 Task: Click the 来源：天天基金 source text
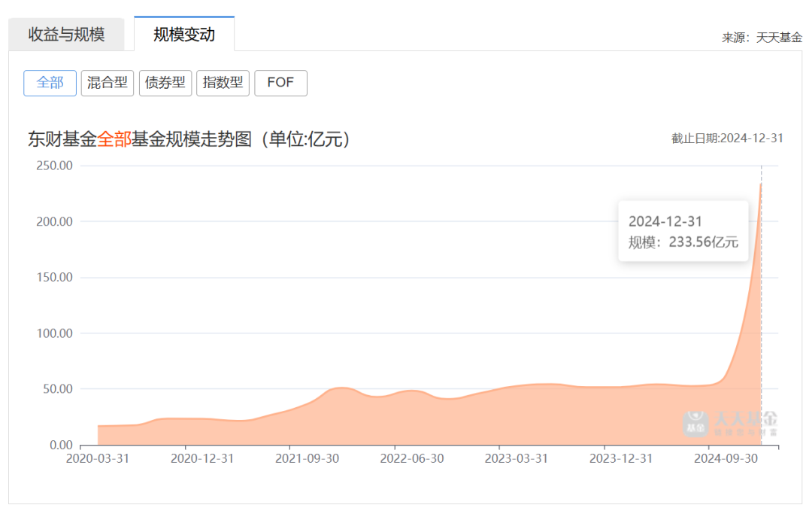[762, 38]
